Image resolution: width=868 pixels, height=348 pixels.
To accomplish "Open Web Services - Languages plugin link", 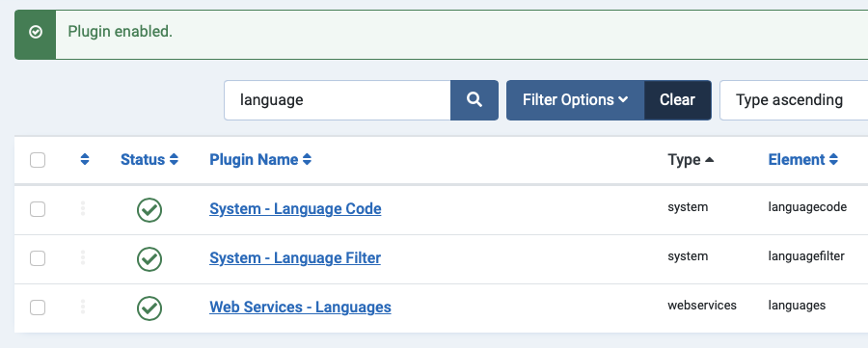I will click(300, 308).
